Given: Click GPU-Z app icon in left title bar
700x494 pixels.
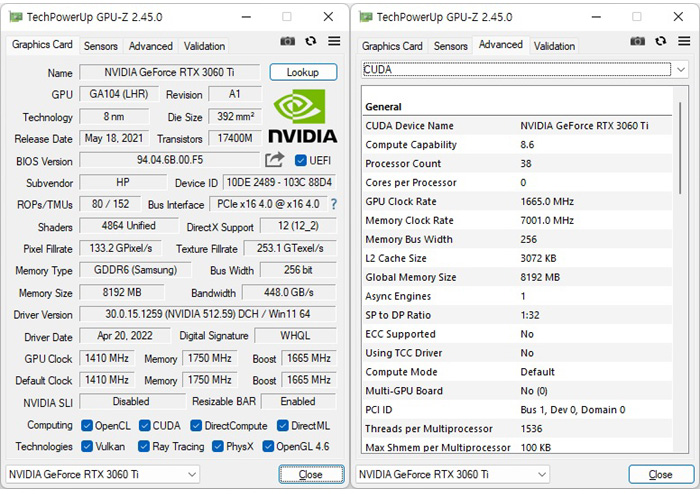Looking at the screenshot, I should click(x=16, y=17).
